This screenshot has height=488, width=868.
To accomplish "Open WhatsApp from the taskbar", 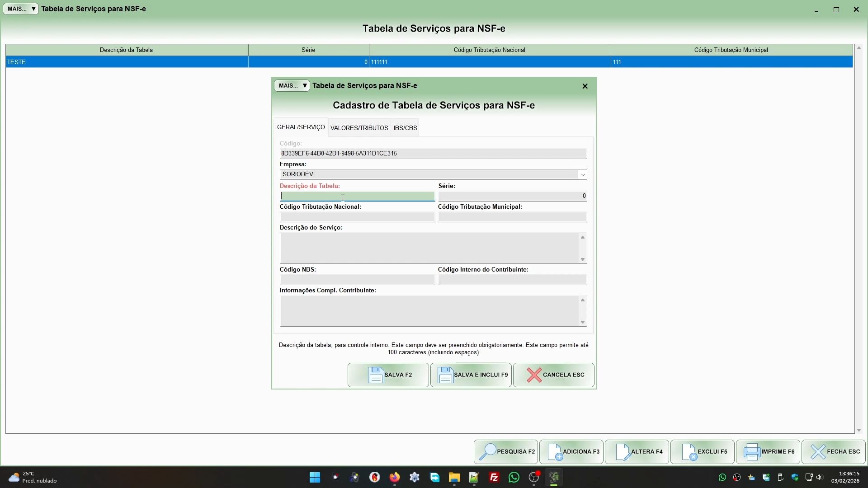I will tap(514, 478).
